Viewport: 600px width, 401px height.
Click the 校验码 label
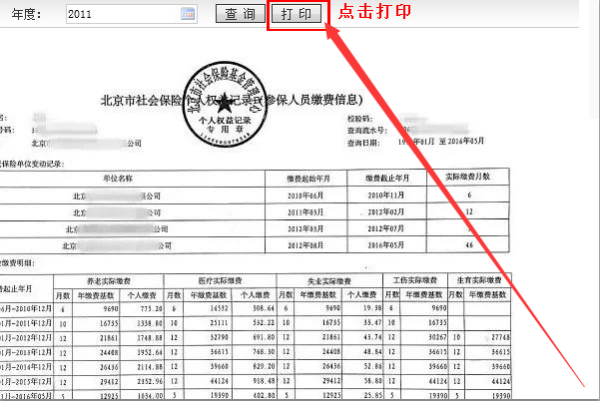(360, 119)
